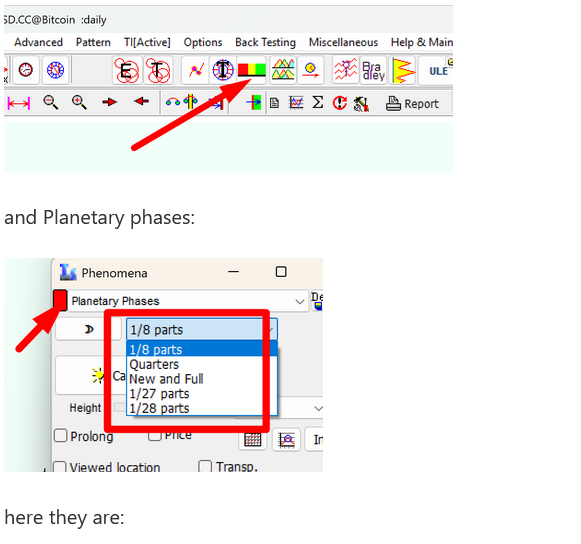Click the Moon planet selector button

[88, 329]
